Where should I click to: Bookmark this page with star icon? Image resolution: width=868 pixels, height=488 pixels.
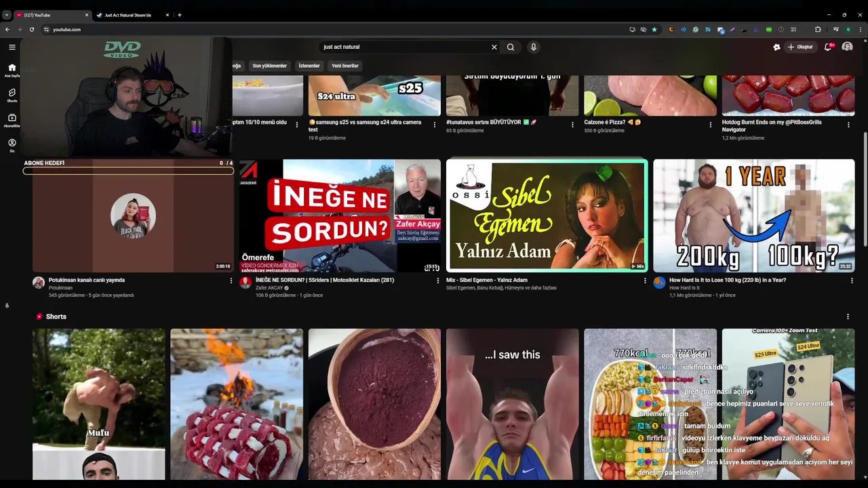point(654,29)
